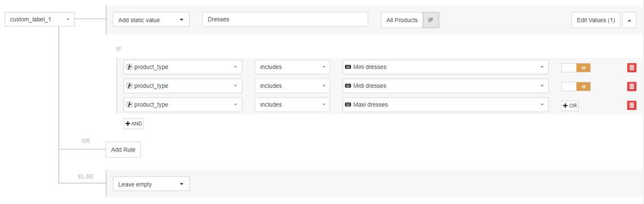Toggle the or switch on Mini dresses row
The height and width of the screenshot is (204, 644).
576,67
